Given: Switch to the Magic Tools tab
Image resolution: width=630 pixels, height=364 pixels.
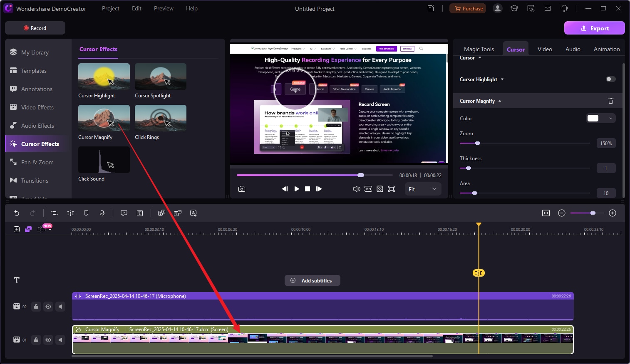Looking at the screenshot, I should tap(479, 49).
